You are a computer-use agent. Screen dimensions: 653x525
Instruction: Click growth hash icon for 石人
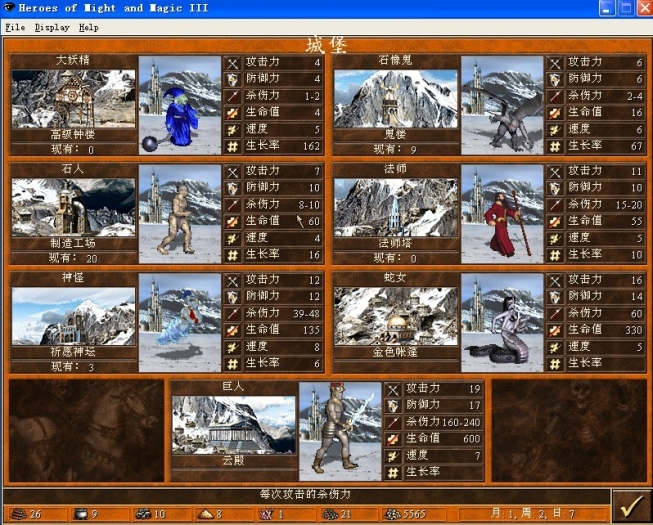(232, 255)
